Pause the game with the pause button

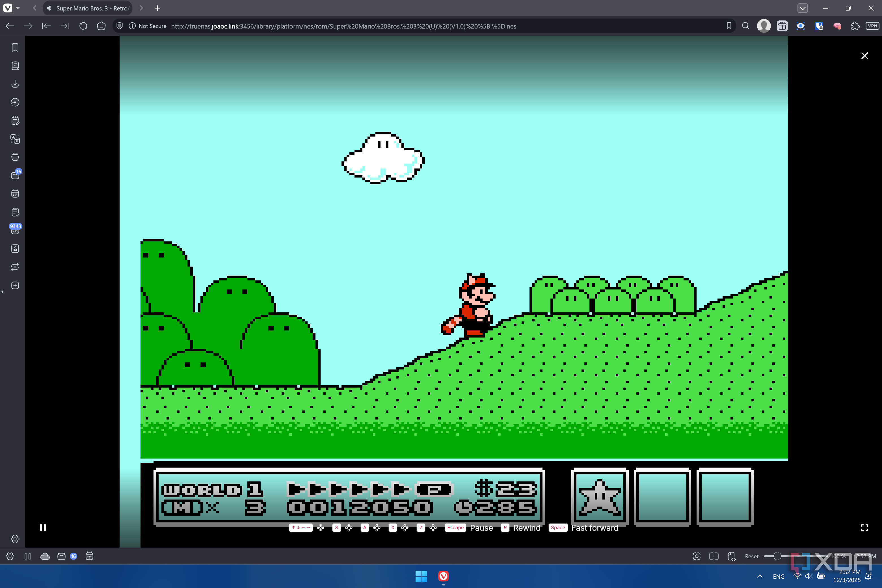point(43,528)
